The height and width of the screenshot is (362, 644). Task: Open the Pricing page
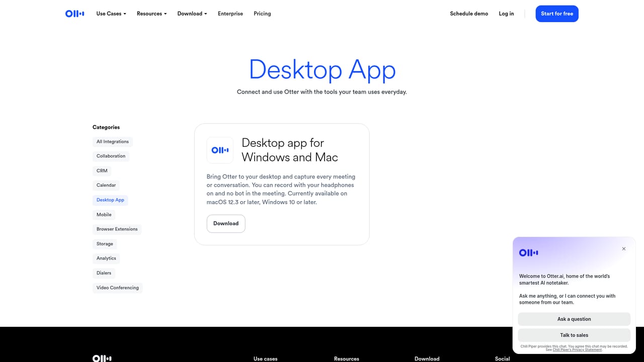[262, 14]
